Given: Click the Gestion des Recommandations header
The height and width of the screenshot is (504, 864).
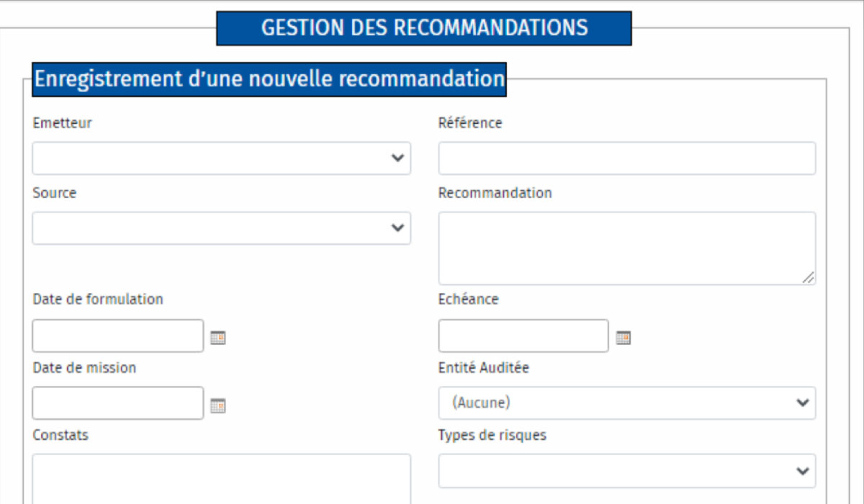Looking at the screenshot, I should pos(424,28).
